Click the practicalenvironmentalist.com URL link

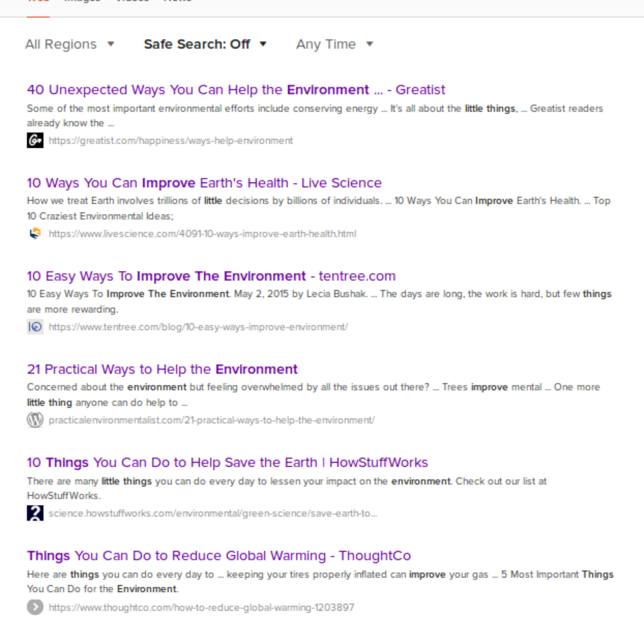212,420
